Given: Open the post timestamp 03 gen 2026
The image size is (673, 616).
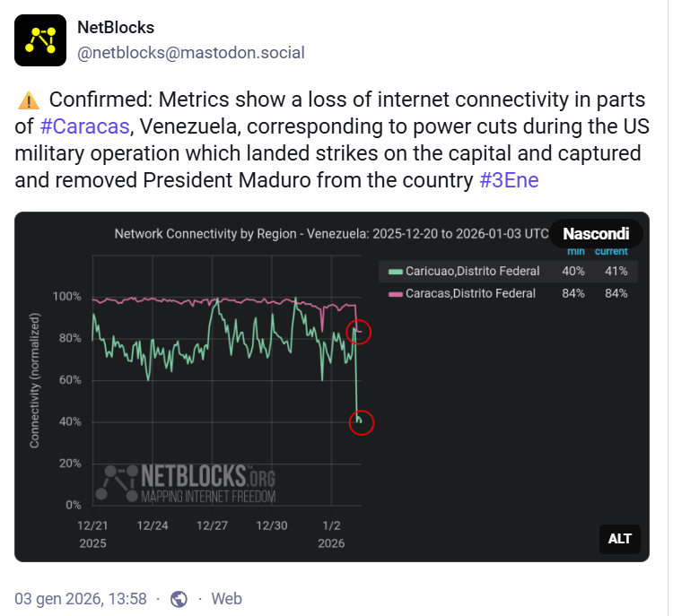Looking at the screenshot, I should click(80, 598).
